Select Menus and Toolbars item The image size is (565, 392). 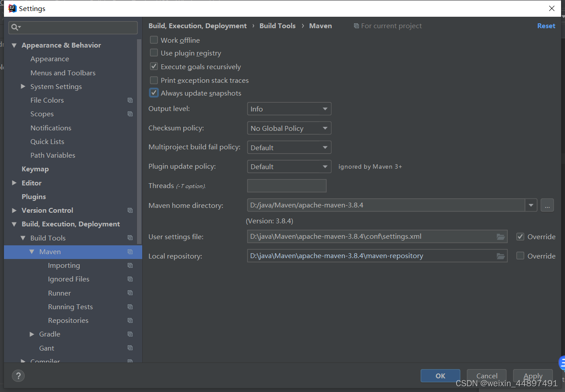[63, 73]
